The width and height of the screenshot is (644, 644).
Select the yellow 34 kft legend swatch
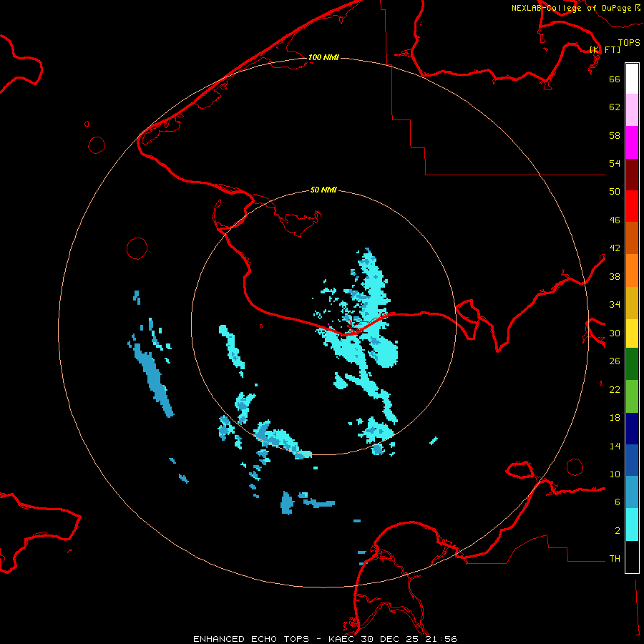click(632, 333)
